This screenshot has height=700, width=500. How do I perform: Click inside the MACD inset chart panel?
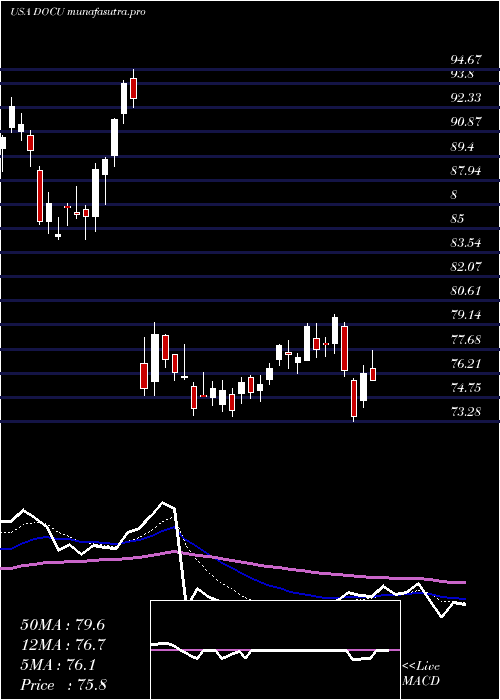coord(275,650)
